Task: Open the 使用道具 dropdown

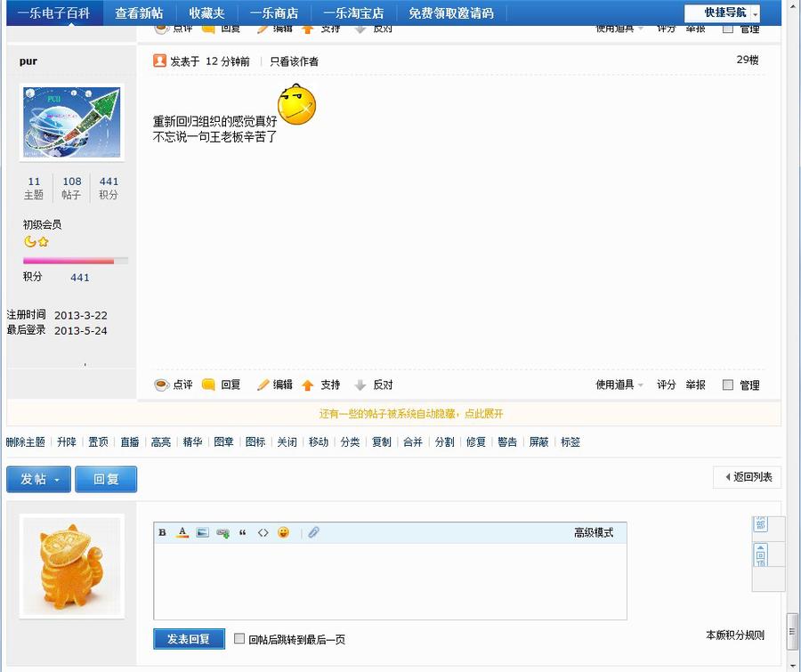Action: 616,385
